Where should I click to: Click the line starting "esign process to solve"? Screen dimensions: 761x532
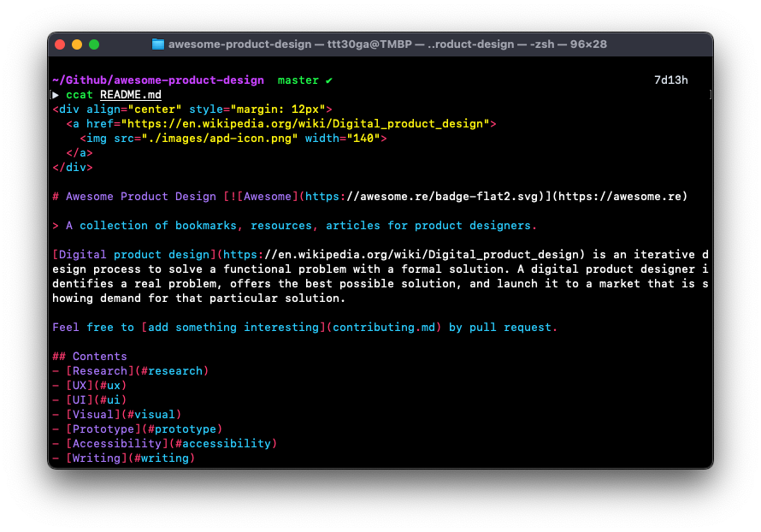tap(380, 269)
